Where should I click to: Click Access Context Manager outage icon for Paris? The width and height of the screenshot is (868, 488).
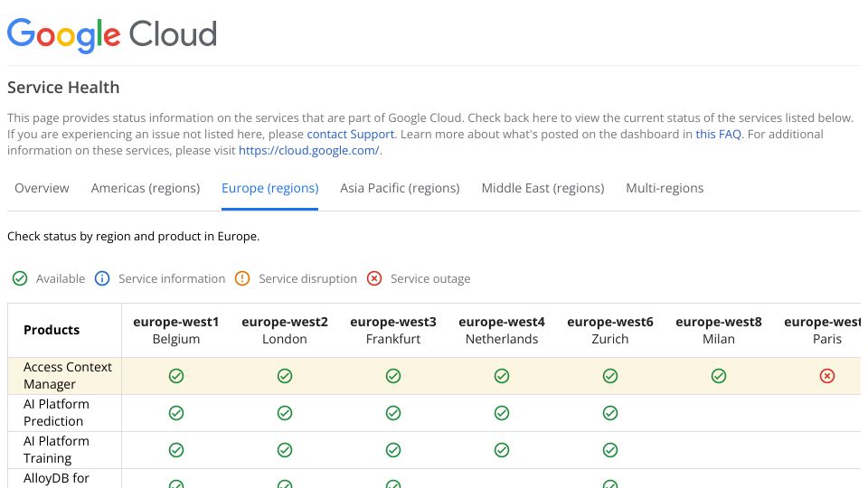point(827,376)
